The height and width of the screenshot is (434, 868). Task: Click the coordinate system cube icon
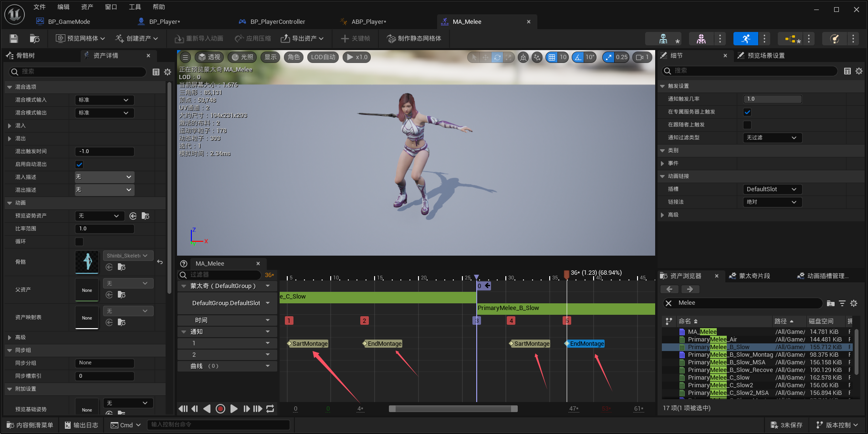[523, 57]
